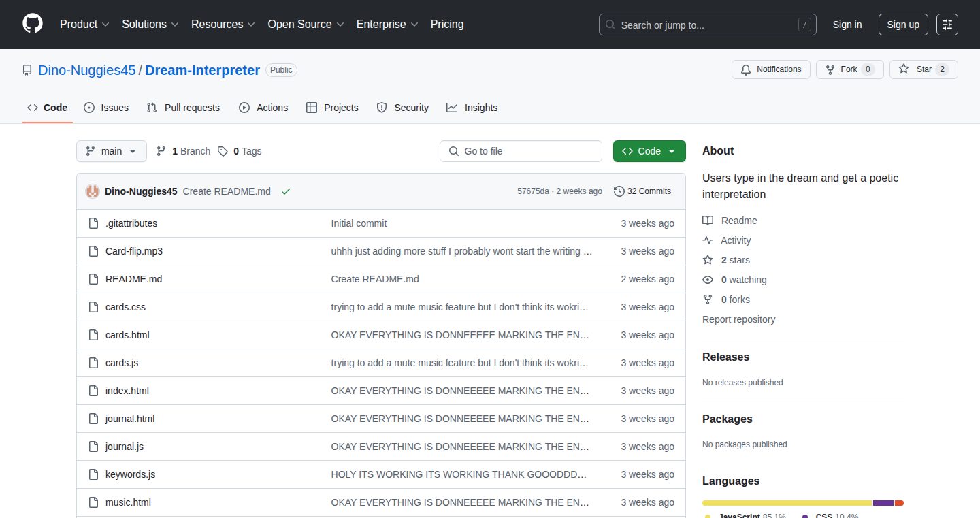Switch to the Issues tab
Viewport: 980px width, 518px height.
point(106,108)
